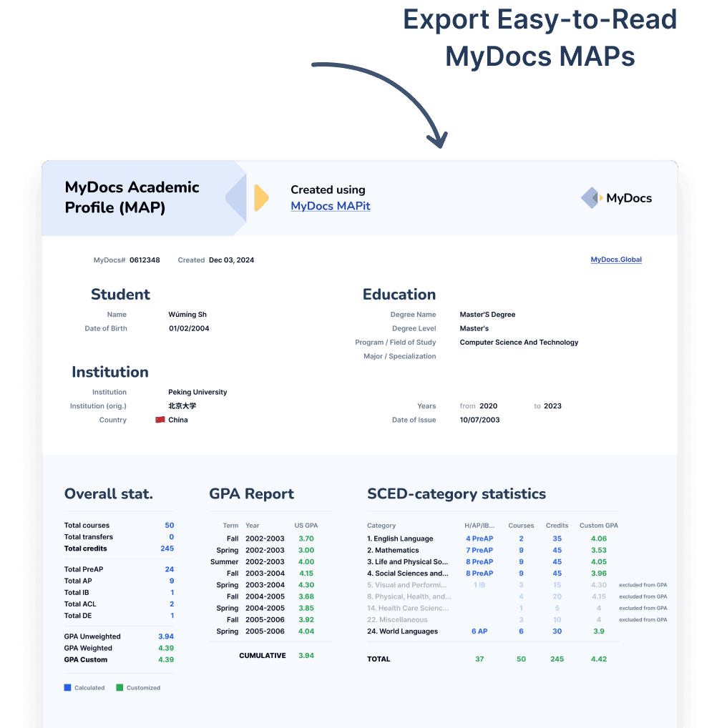Viewport: 727px width, 728px height.
Task: Click the GPA Custom row label
Action: [85, 660]
